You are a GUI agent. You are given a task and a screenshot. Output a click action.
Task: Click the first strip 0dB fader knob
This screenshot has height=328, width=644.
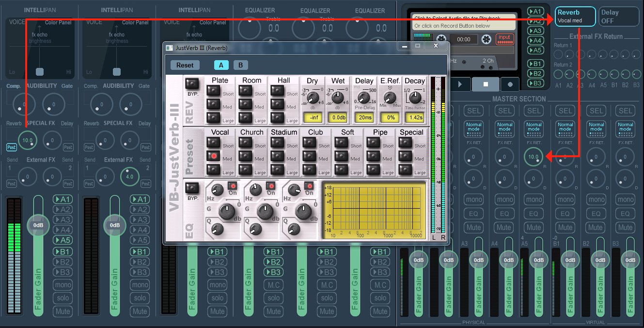coord(37,226)
